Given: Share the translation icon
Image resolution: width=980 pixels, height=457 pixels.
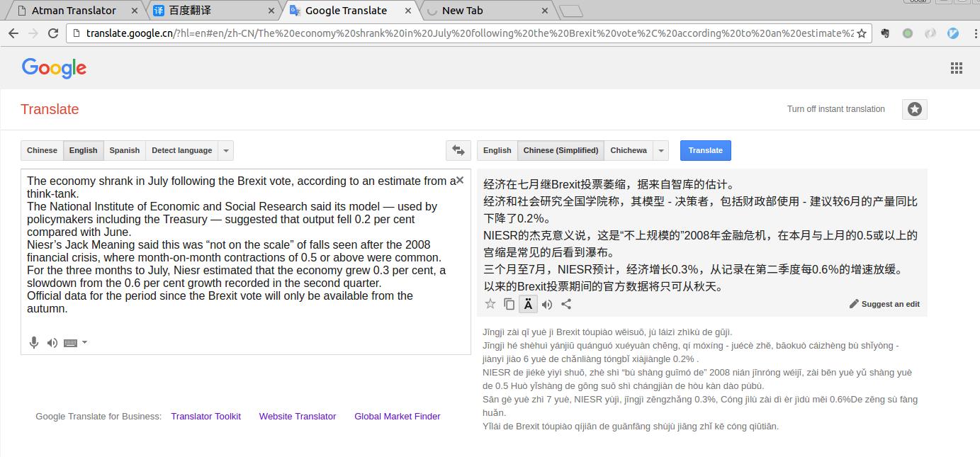Looking at the screenshot, I should [566, 304].
